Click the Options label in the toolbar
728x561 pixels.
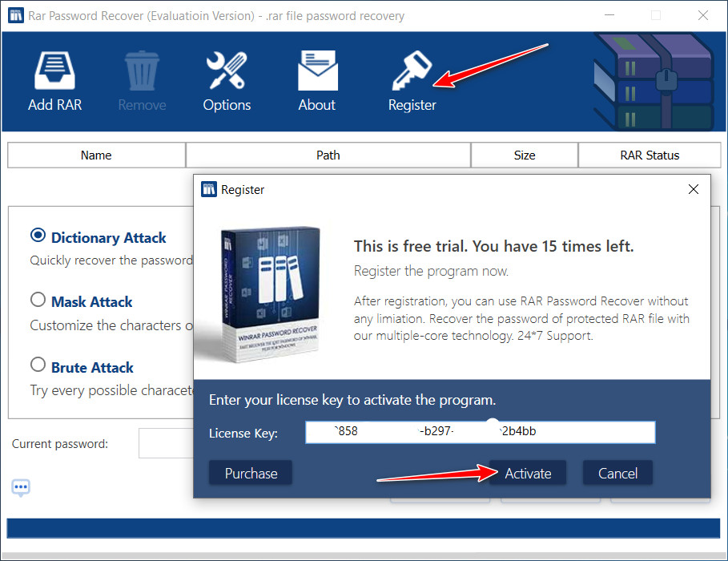[227, 106]
